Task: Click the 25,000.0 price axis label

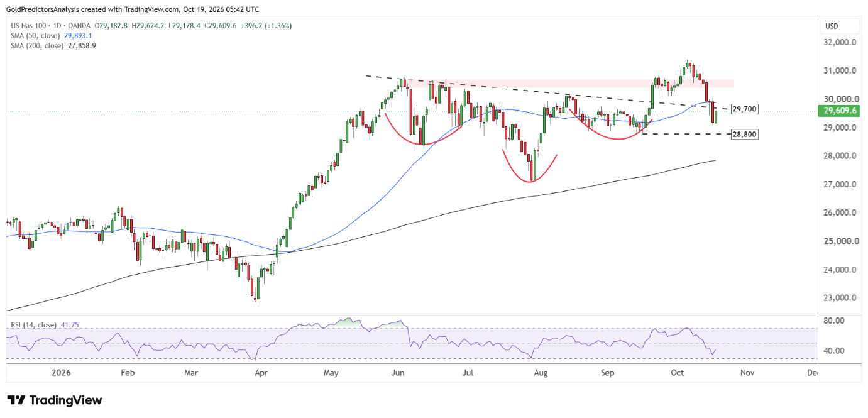Action: point(840,241)
